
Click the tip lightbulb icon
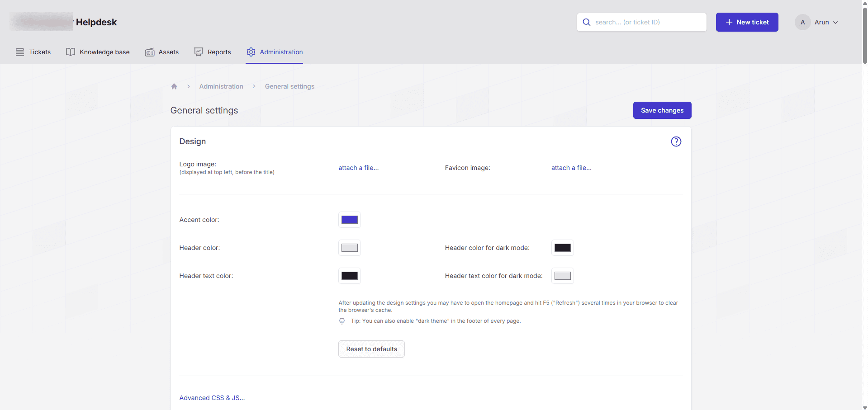342,321
